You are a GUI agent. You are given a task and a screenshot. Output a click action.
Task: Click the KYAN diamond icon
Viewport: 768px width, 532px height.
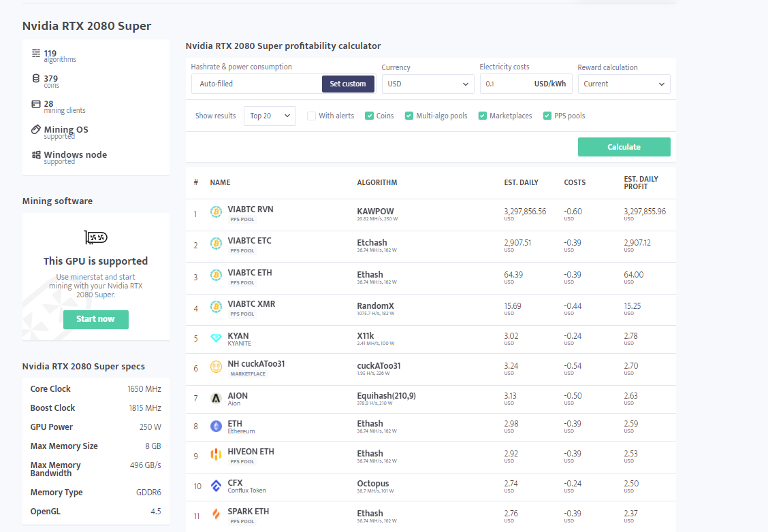(216, 338)
